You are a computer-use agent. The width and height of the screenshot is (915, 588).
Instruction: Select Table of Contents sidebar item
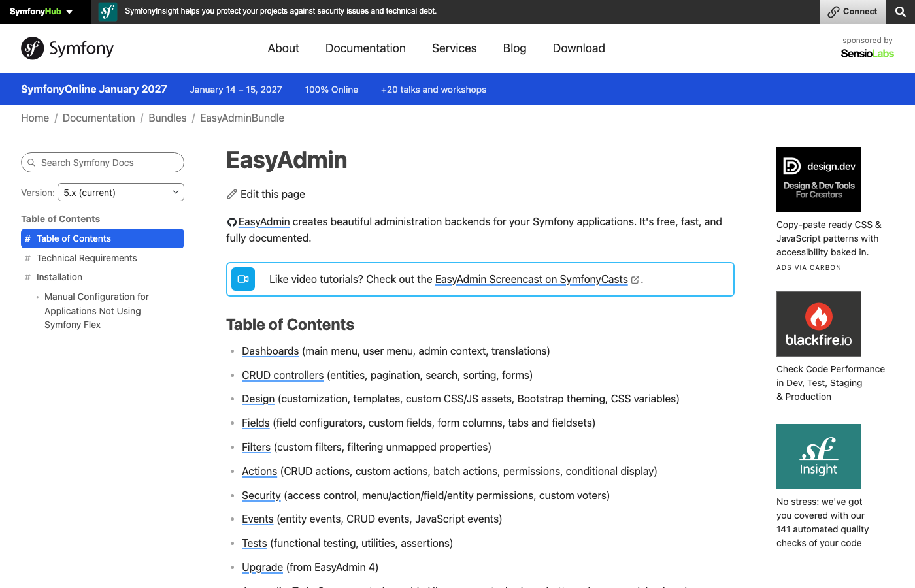tap(103, 238)
